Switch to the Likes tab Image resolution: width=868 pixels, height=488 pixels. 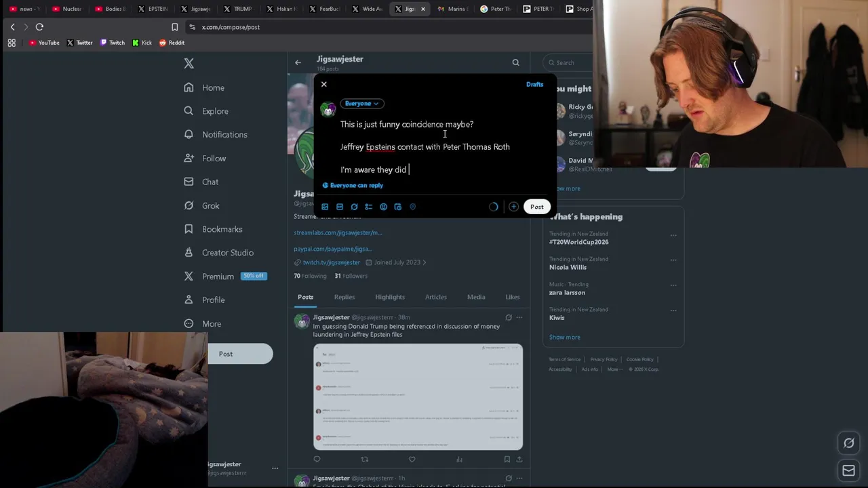[x=513, y=297]
